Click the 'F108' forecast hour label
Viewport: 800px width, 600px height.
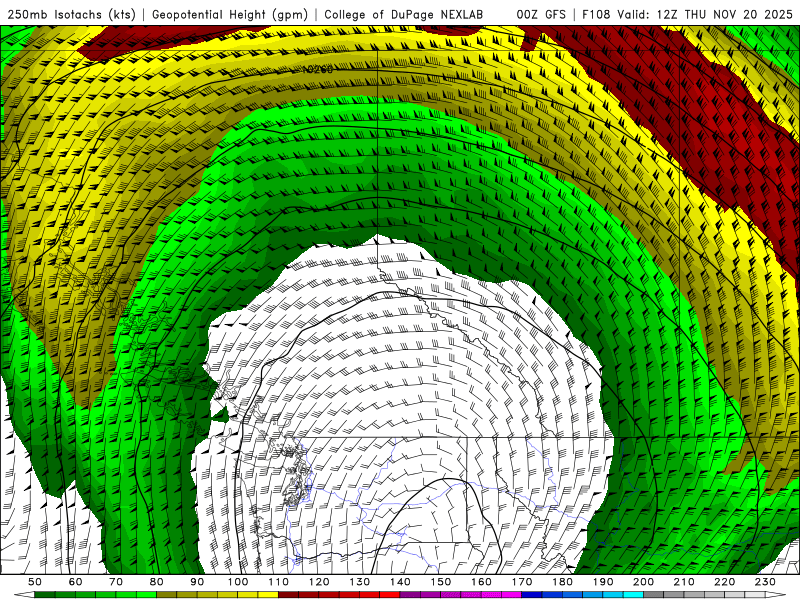click(x=596, y=14)
